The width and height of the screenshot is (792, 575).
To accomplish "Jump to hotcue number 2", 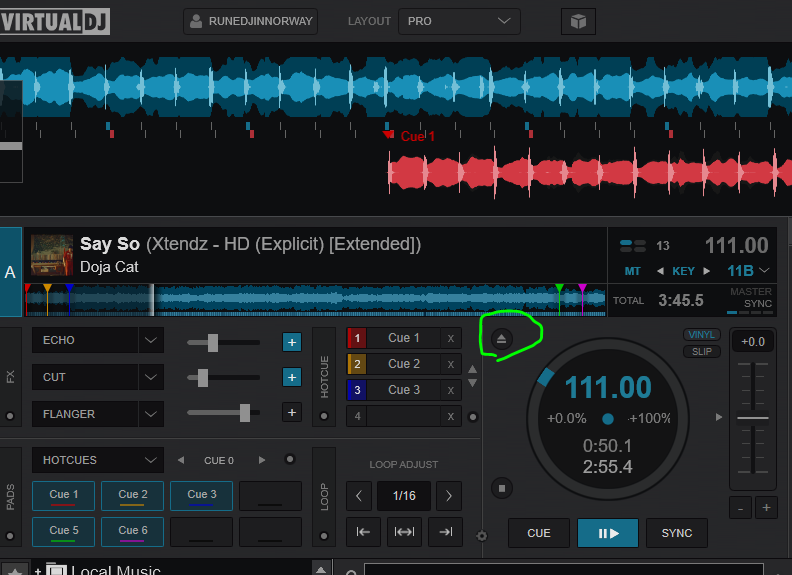I will coord(357,364).
